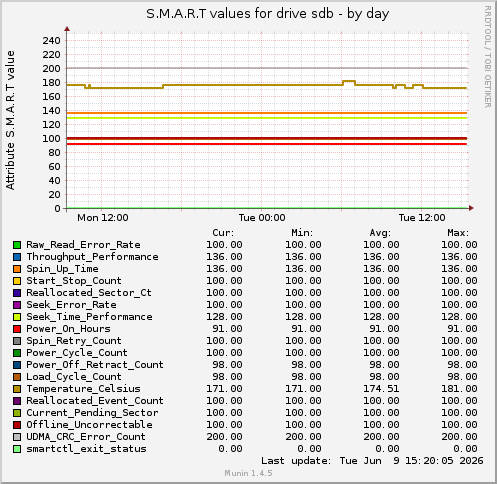The height and width of the screenshot is (484, 497).
Task: Click the gray UDMA line at 200
Action: 267,68
